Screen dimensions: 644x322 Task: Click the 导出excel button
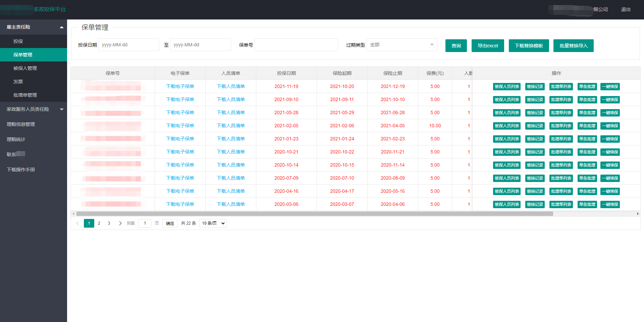[488, 46]
